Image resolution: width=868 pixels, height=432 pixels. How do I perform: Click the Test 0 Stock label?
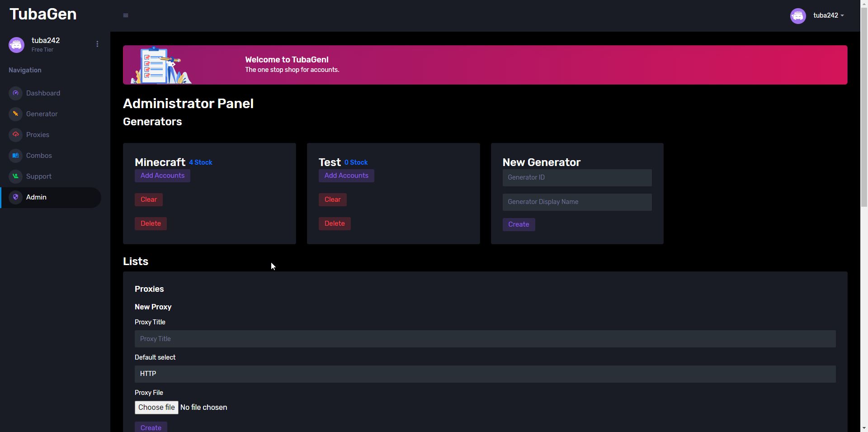(356, 162)
